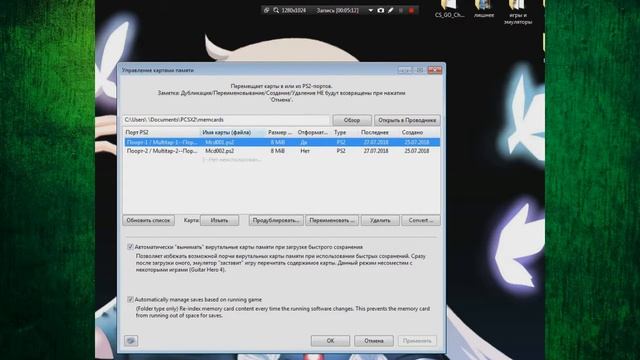
Task: Click the 8 MiB size cell of Mcd002.ps2
Action: tap(278, 151)
